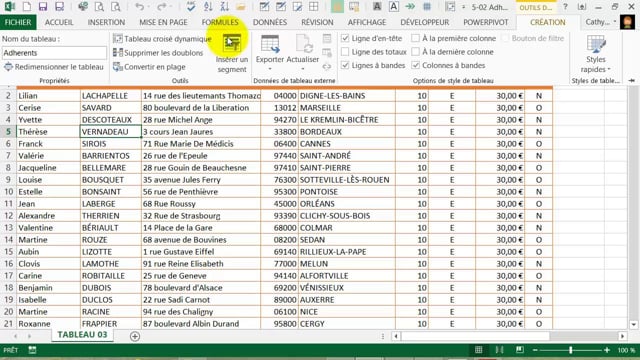Select cell SOTTEVILLE-LÈS-ROUEN
Image resolution: width=640 pixels, height=360 pixels.
347,180
